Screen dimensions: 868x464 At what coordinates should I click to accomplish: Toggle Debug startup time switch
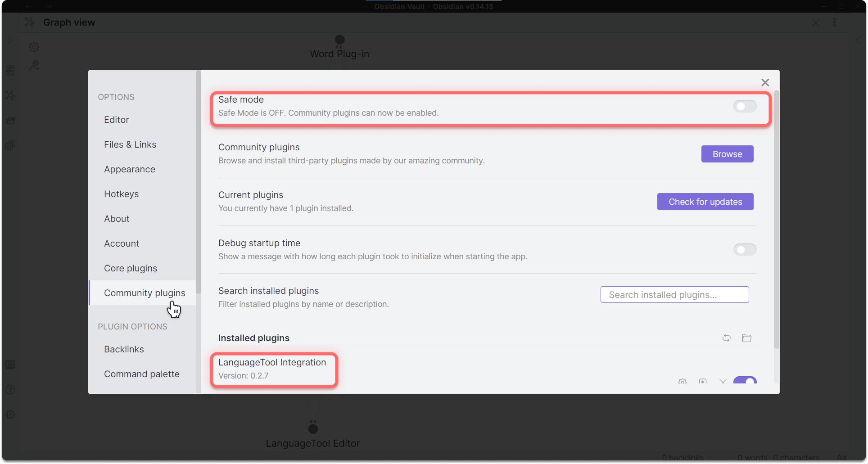pyautogui.click(x=745, y=249)
